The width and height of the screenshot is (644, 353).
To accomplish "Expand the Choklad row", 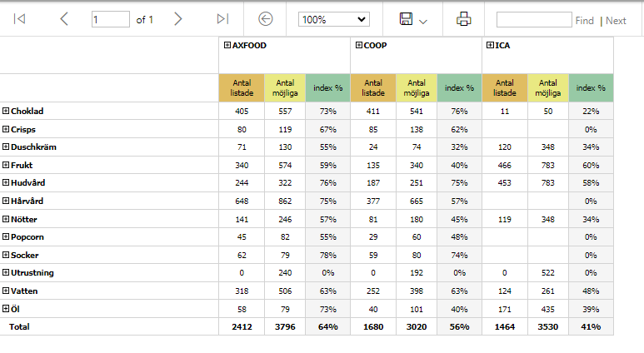I will [6, 111].
